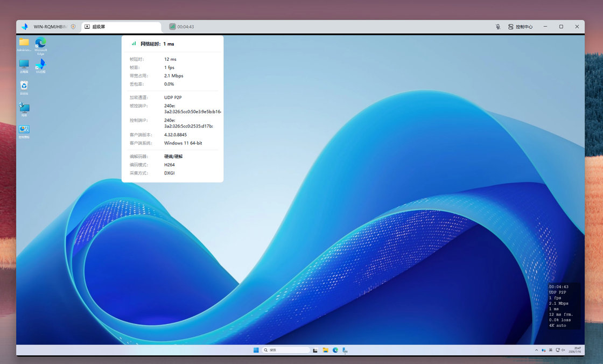Open File Explorer from the remote taskbar

pos(325,350)
